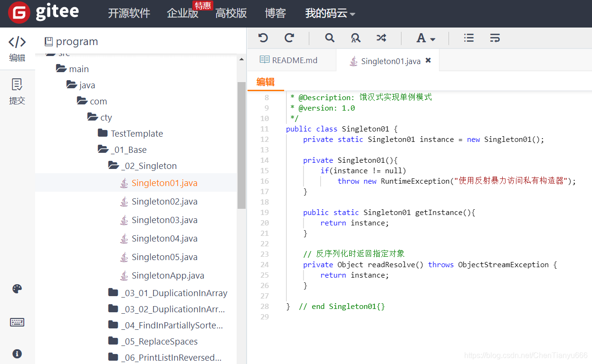Open 企业版 in the top navigation

(x=182, y=13)
